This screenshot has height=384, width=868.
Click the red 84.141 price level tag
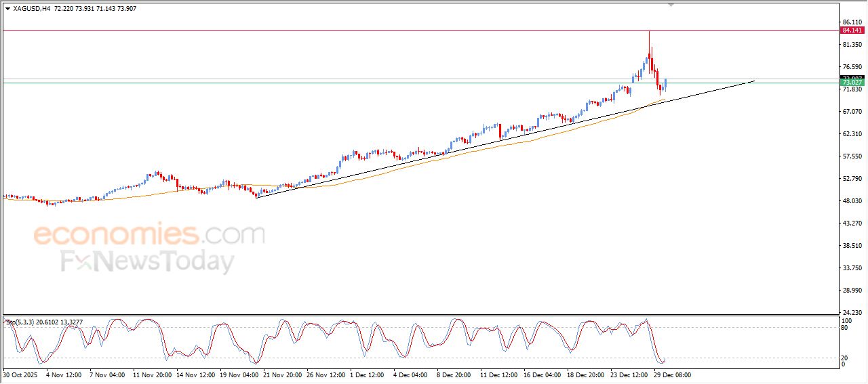pos(852,30)
